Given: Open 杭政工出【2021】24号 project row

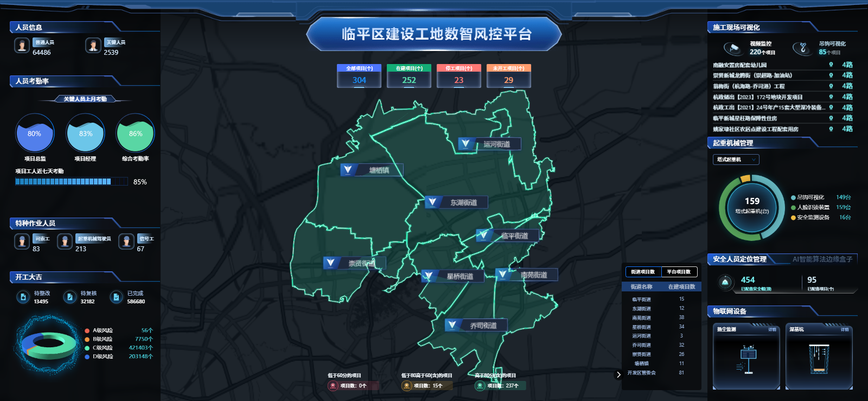Looking at the screenshot, I should [782, 107].
